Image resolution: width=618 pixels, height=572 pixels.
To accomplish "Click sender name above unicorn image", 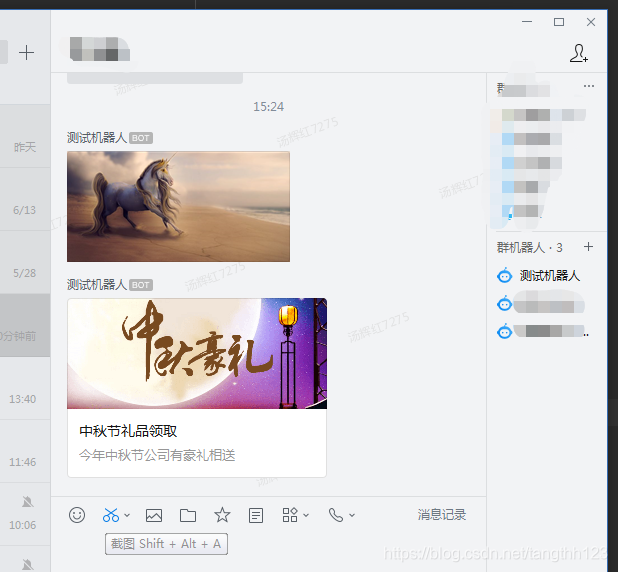I will click(97, 138).
